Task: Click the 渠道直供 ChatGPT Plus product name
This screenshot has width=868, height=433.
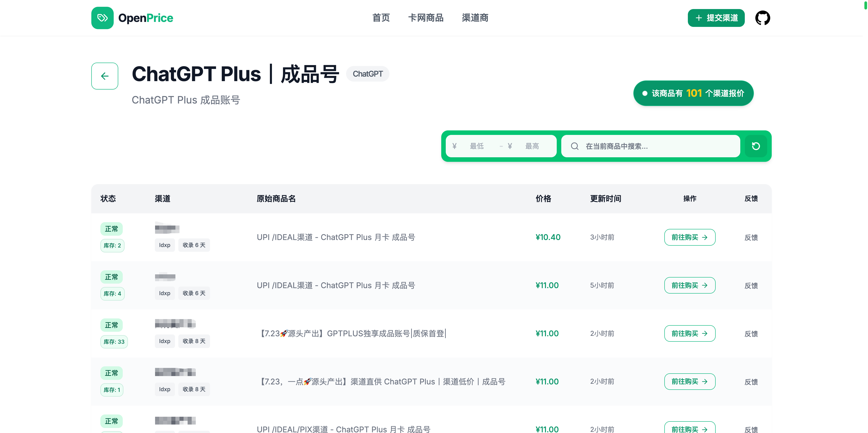Action: (381, 381)
